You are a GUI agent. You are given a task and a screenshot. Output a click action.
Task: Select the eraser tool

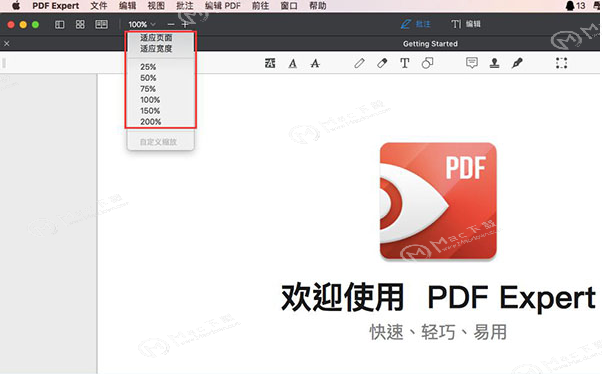(x=382, y=63)
